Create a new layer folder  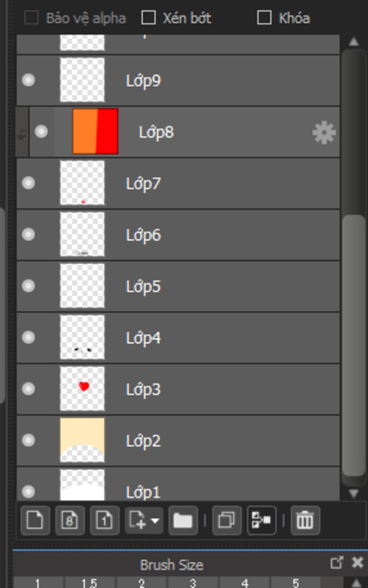[183, 520]
